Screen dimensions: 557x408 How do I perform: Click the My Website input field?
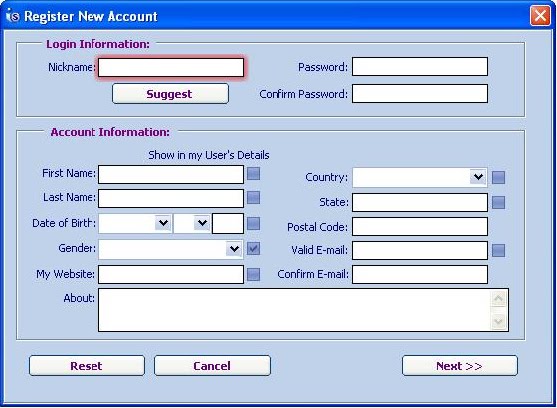click(x=171, y=274)
